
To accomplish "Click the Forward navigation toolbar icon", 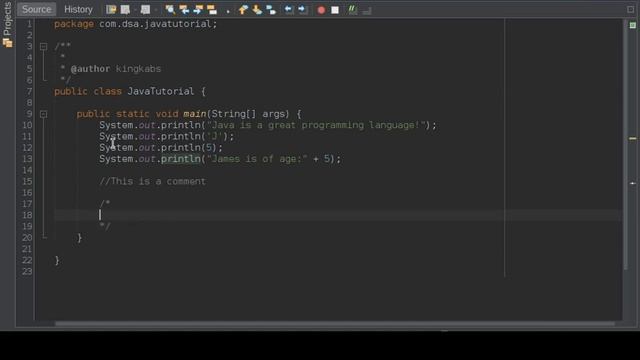I will [x=145, y=9].
